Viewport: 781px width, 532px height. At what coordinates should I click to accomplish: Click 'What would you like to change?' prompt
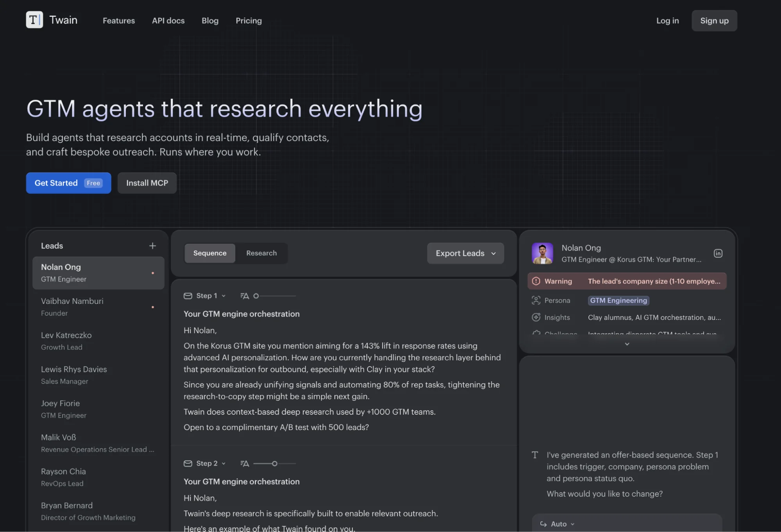pos(604,493)
